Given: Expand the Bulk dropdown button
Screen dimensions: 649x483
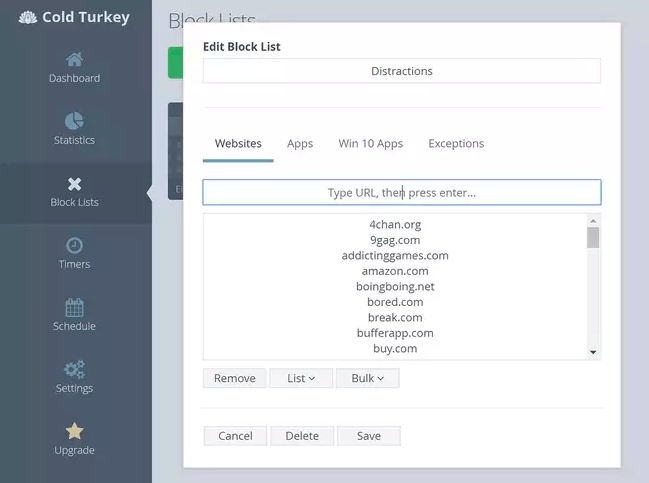Looking at the screenshot, I should pos(368,378).
